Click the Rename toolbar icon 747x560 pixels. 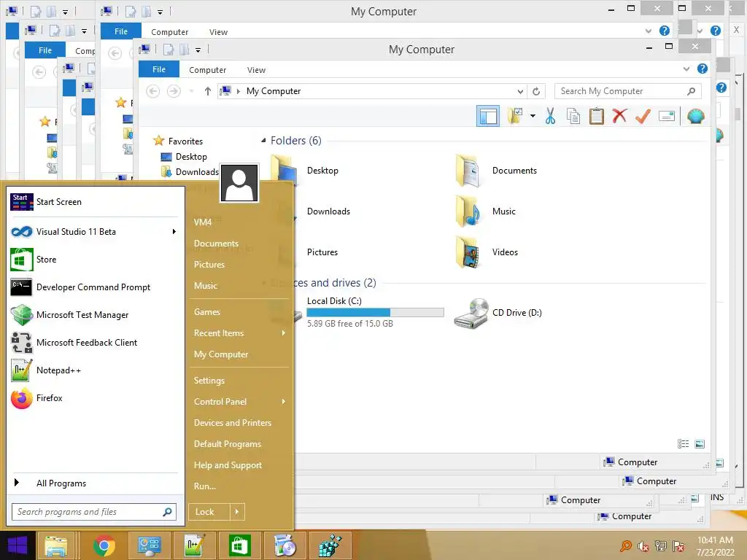[667, 116]
